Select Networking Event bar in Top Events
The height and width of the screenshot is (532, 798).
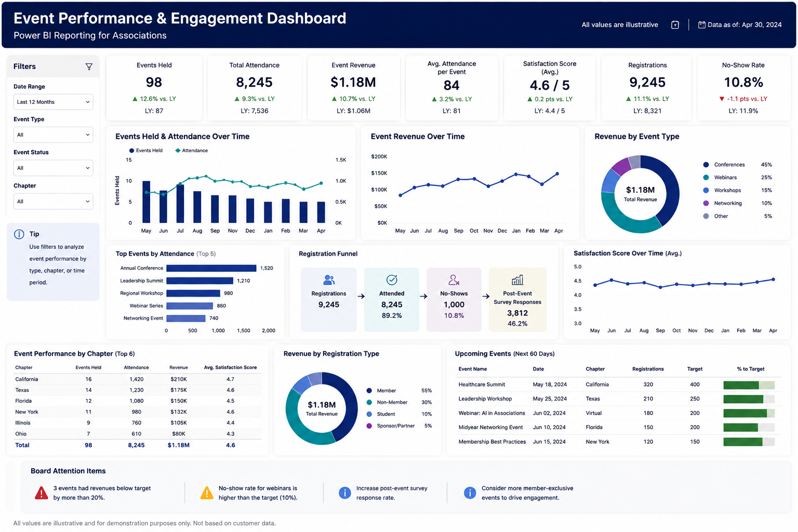(186, 318)
